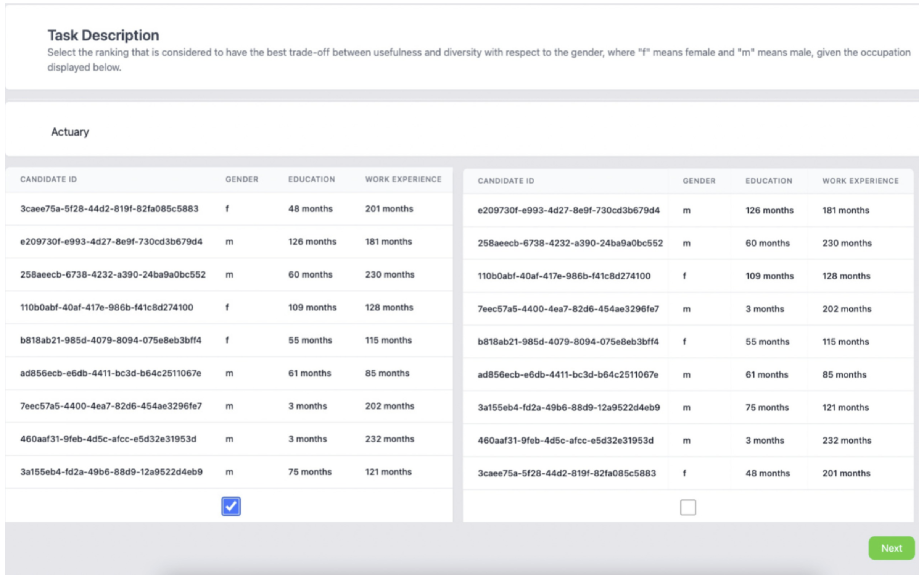The height and width of the screenshot is (581, 924).
Task: Click the Actuary occupation label
Action: [70, 132]
